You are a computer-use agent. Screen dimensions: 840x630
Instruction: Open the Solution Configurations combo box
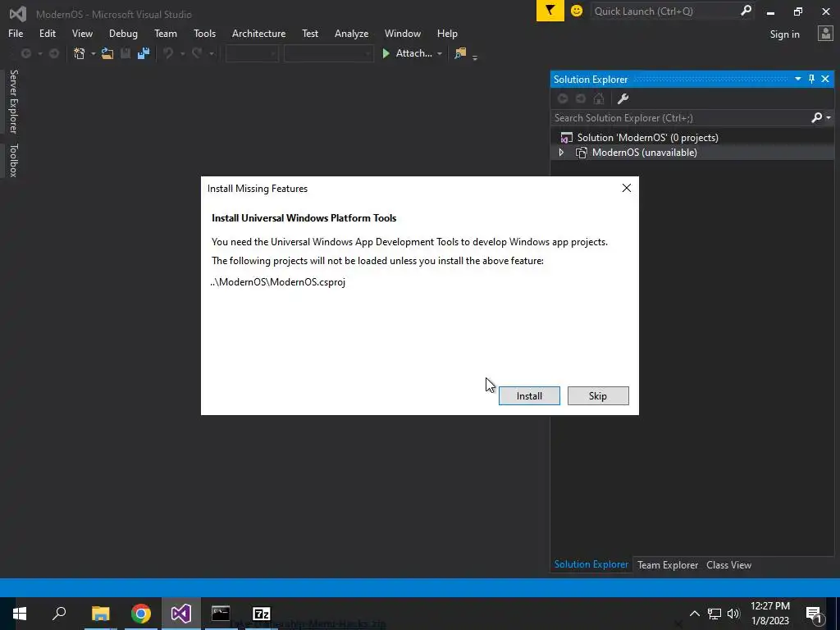point(252,53)
